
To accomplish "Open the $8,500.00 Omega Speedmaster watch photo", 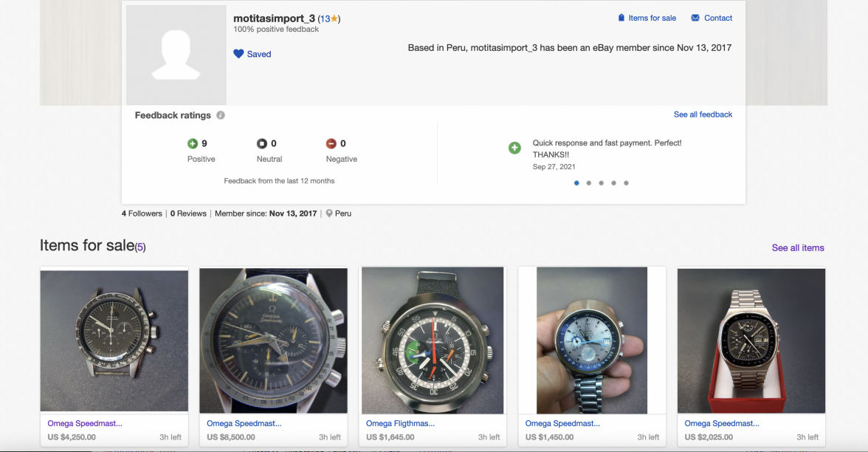I will (x=273, y=340).
